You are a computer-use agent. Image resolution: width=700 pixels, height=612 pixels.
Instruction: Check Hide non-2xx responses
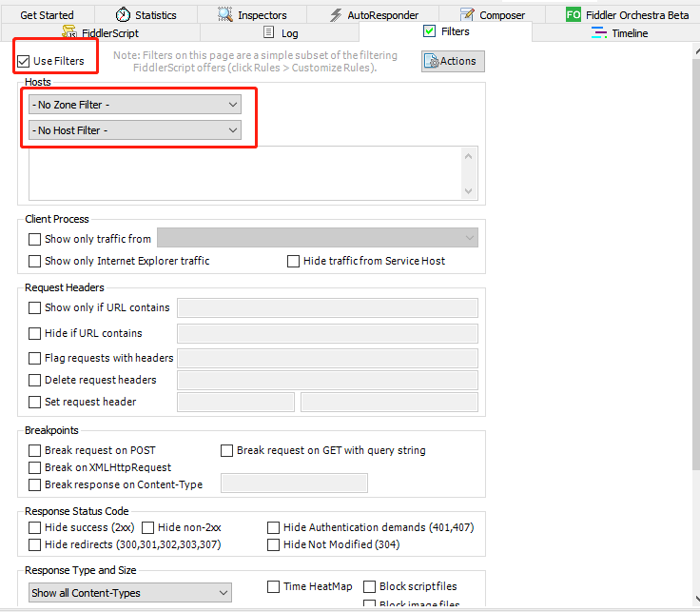click(147, 527)
